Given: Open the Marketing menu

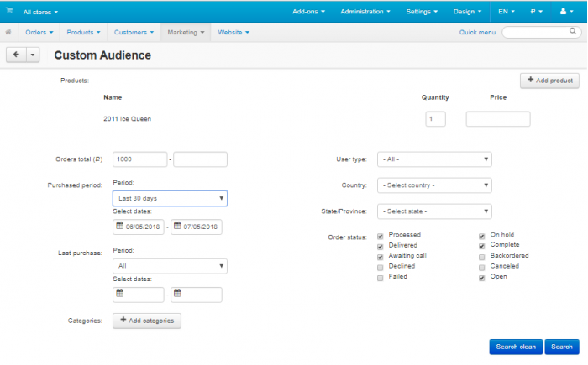Looking at the screenshot, I should point(186,32).
